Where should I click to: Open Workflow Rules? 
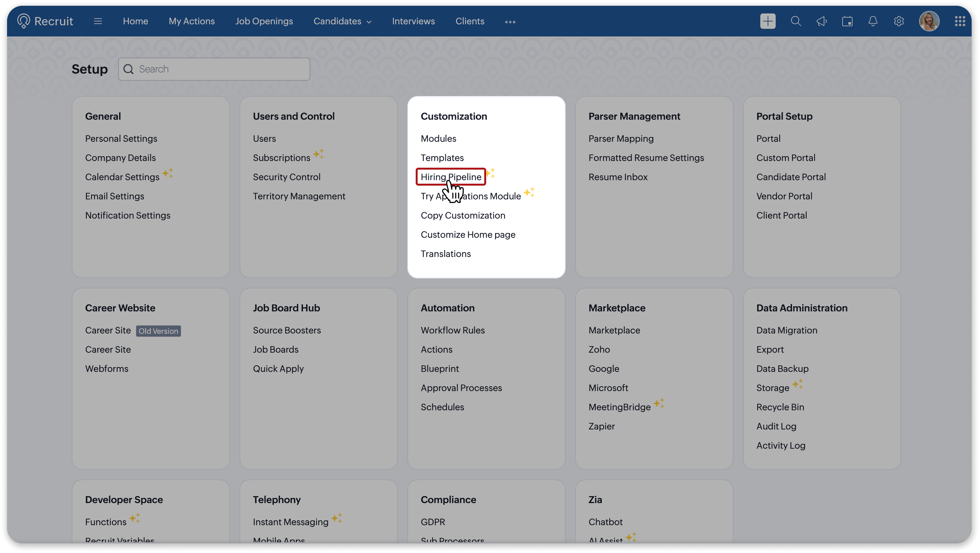pyautogui.click(x=453, y=330)
